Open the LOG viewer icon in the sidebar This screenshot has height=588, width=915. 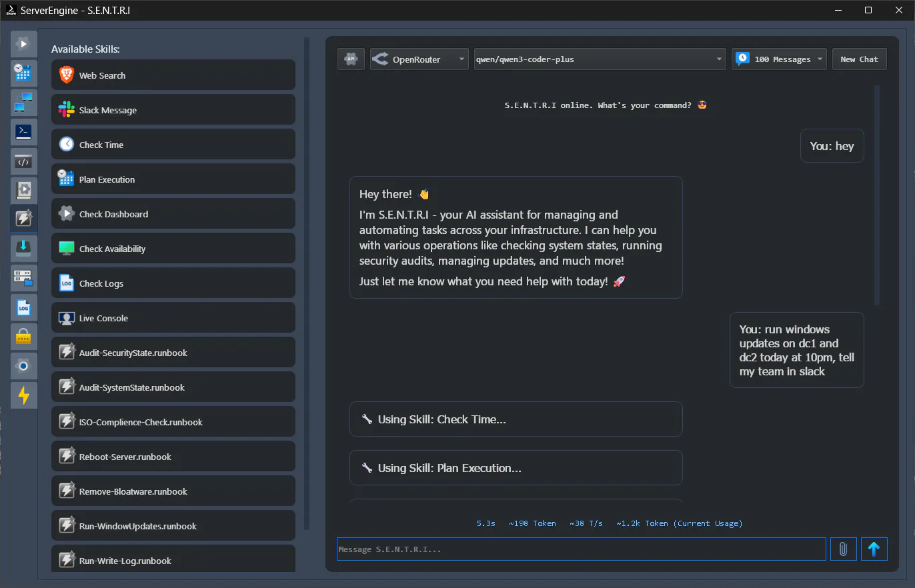(x=23, y=307)
